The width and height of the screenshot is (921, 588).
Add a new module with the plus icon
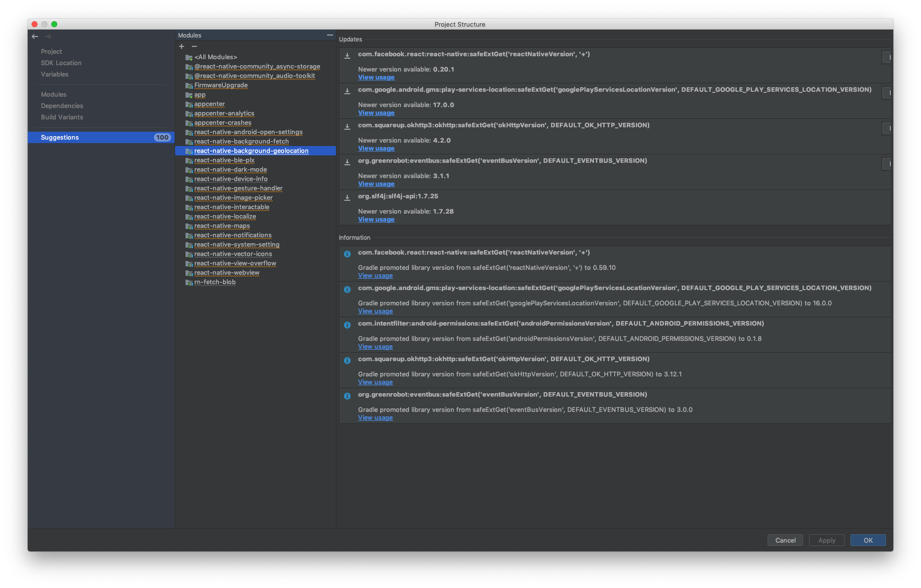(x=182, y=46)
